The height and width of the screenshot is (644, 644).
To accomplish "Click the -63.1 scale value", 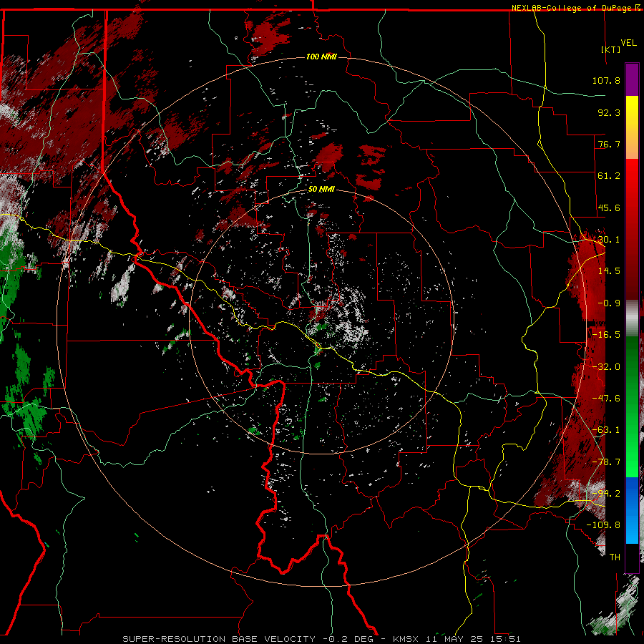I will coord(606,430).
